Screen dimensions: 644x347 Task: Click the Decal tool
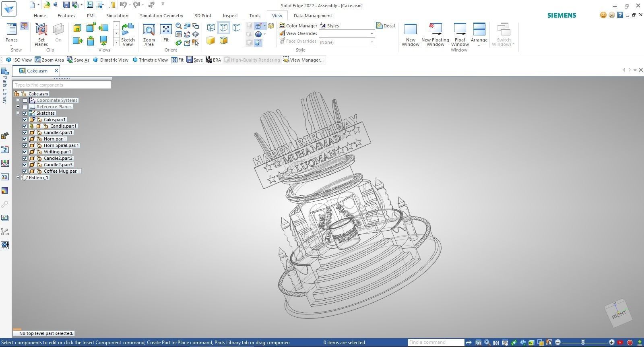[386, 25]
